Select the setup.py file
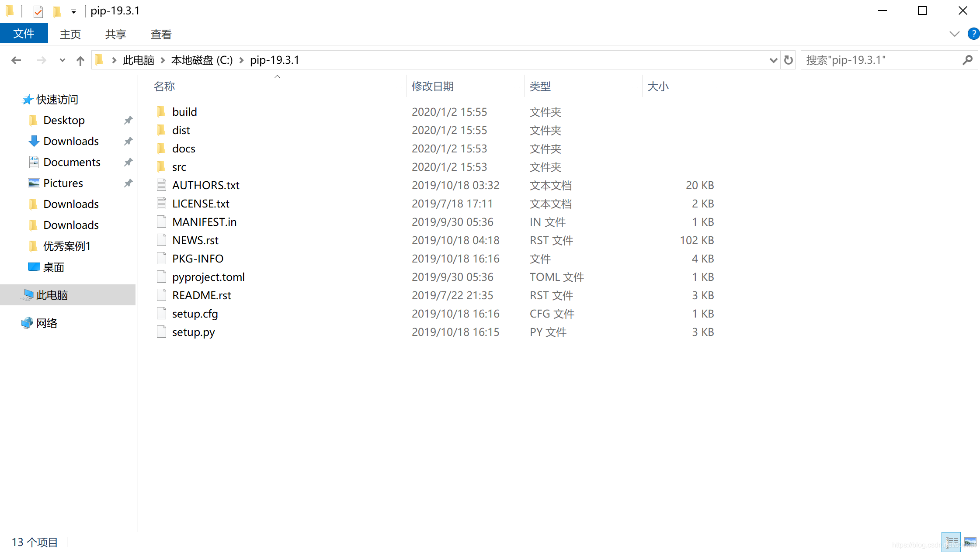Screen dimensions: 980x553 193,332
